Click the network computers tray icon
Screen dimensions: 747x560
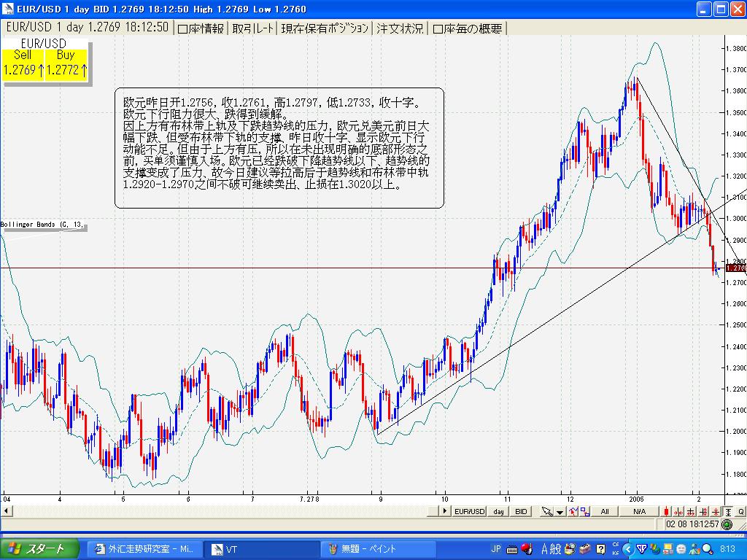(668, 548)
